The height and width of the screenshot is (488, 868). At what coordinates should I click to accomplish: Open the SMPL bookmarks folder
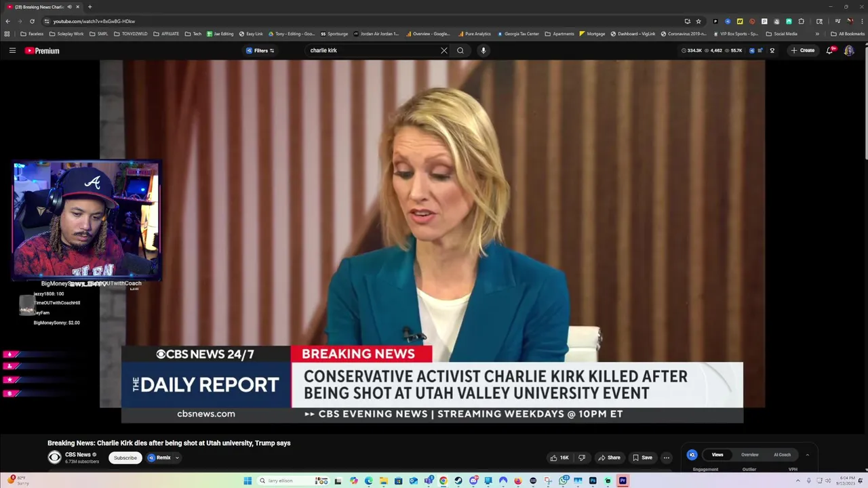click(99, 34)
